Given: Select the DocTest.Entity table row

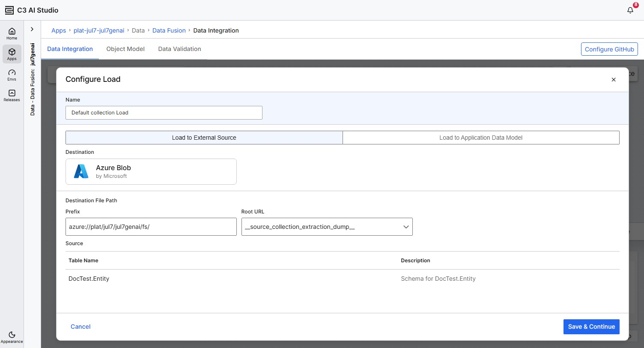Looking at the screenshot, I should pos(343,279).
